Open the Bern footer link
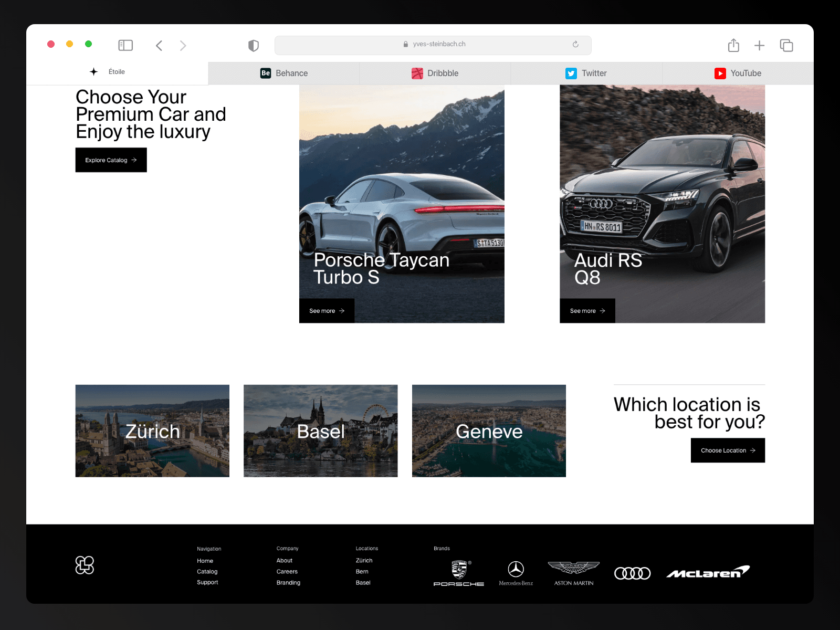840x630 pixels. (x=362, y=572)
